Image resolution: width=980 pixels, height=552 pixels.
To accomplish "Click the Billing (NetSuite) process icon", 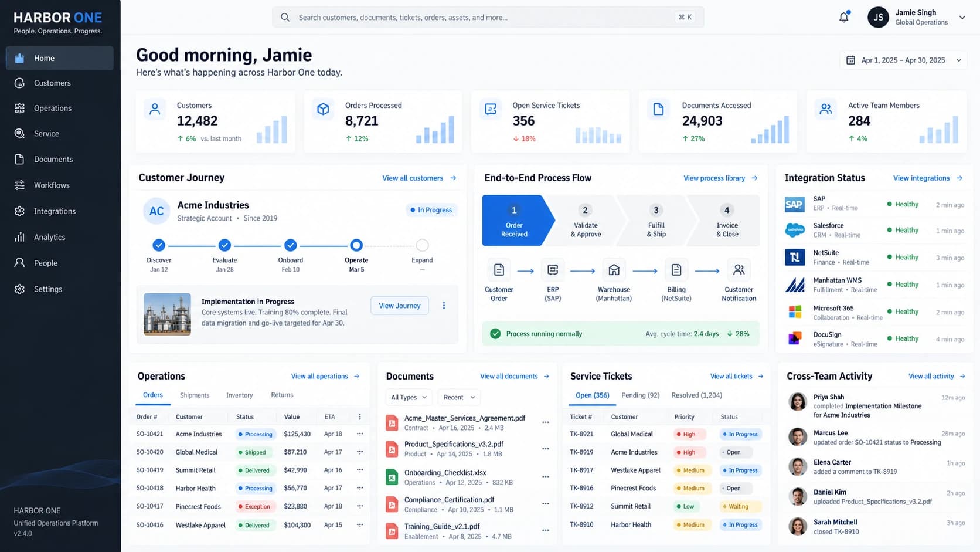I will (x=676, y=270).
